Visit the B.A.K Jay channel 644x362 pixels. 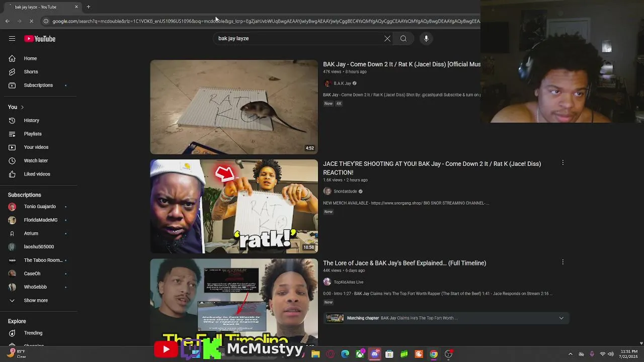pyautogui.click(x=342, y=83)
